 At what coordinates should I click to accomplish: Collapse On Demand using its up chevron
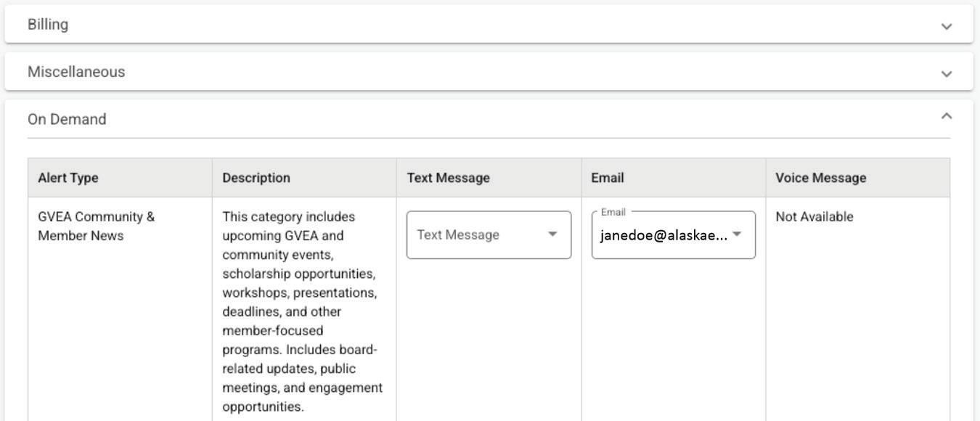click(x=946, y=116)
